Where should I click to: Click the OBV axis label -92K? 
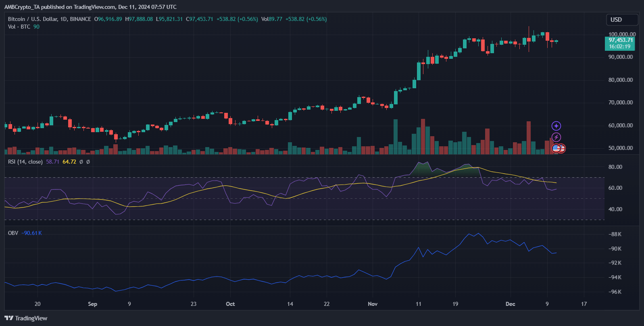pos(615,263)
